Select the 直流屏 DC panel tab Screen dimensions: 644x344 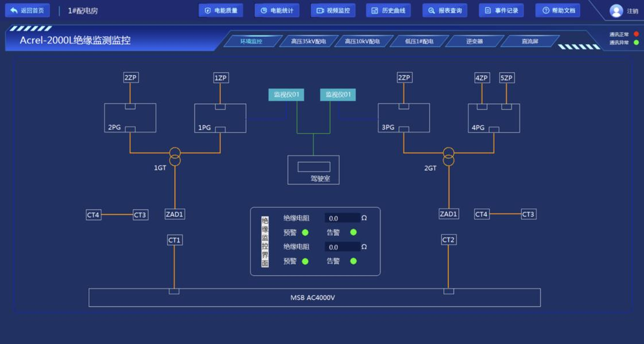(x=529, y=41)
